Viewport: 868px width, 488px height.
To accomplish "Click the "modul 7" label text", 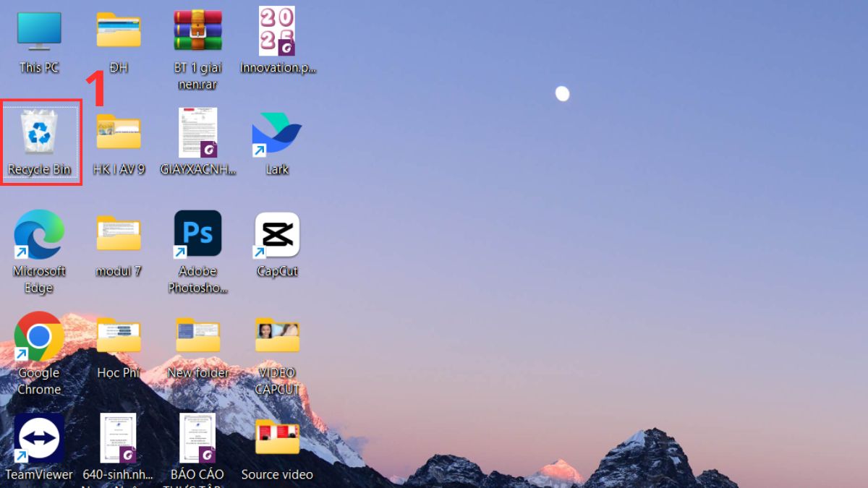I will click(x=119, y=272).
